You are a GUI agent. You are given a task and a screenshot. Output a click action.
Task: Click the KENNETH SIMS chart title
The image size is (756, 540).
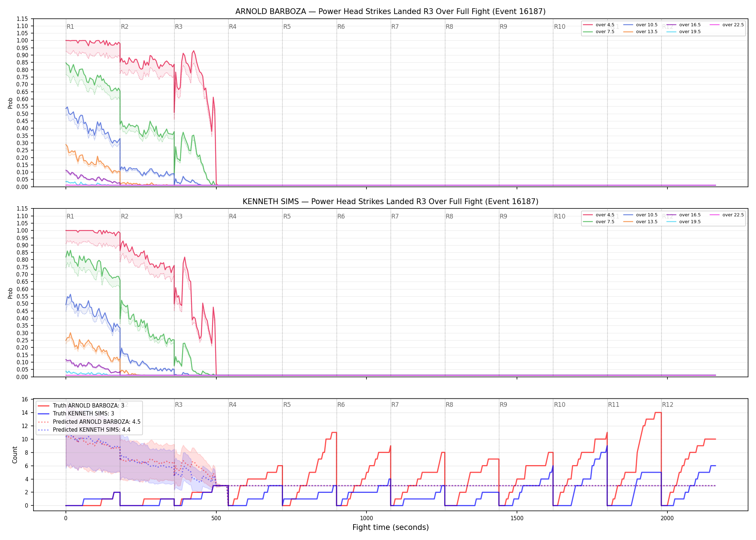point(391,202)
